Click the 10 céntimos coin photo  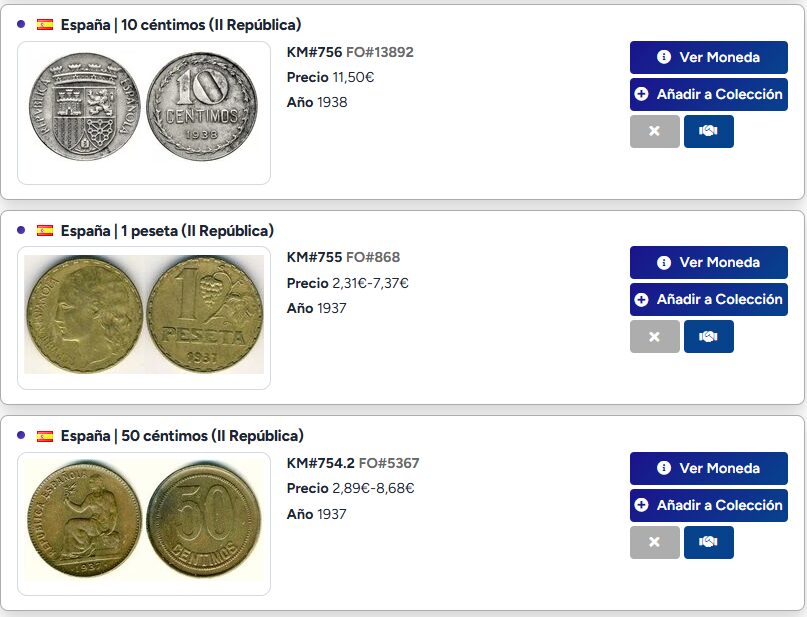(143, 107)
